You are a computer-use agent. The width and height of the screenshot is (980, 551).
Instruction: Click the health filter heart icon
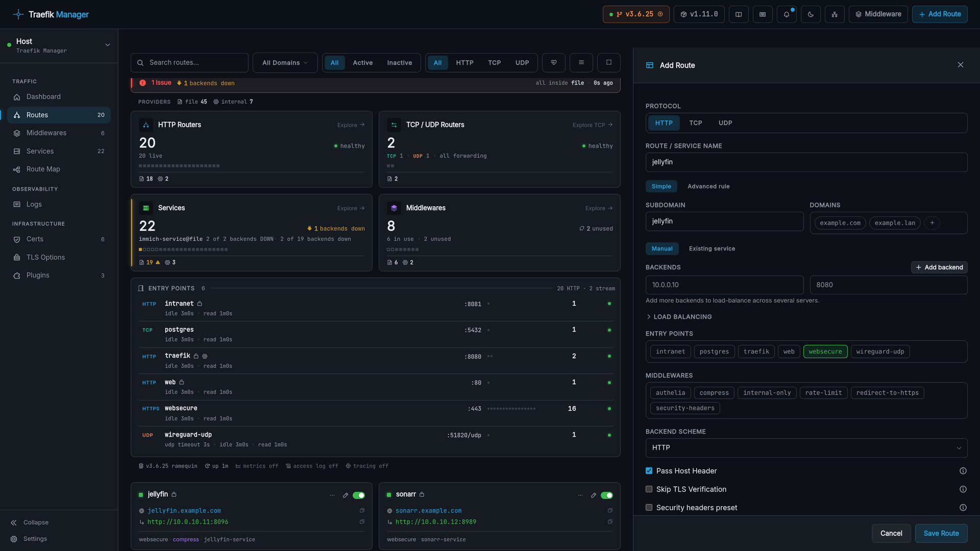[x=554, y=63]
